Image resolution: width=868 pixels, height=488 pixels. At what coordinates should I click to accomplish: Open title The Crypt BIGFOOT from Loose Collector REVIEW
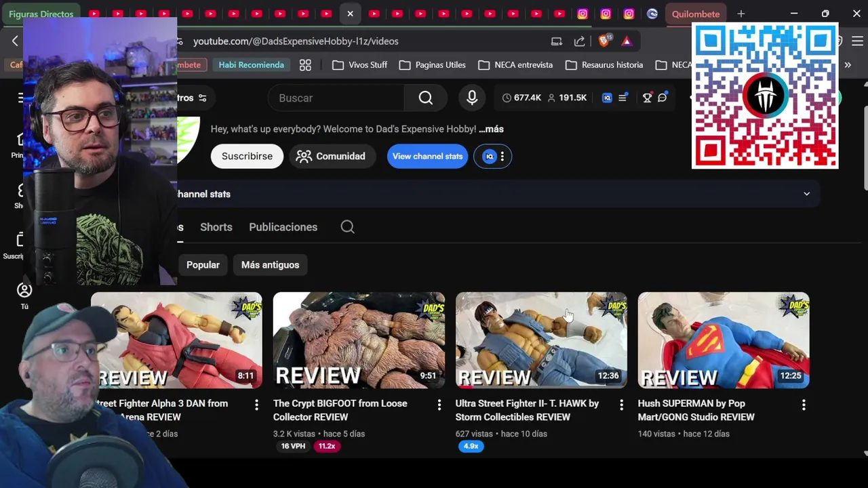point(340,410)
